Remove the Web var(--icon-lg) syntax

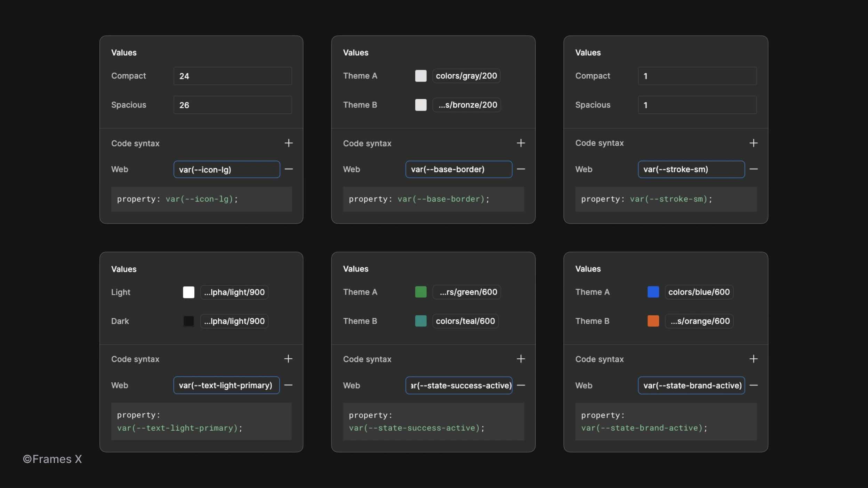(x=289, y=169)
